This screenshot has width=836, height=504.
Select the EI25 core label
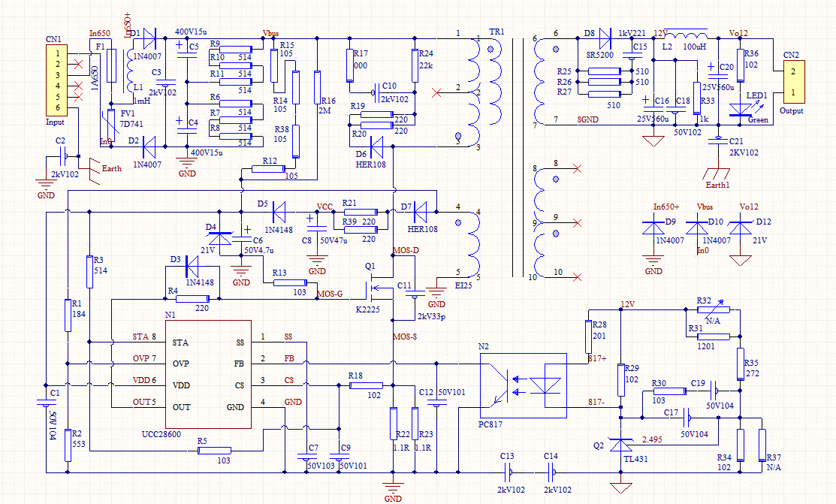[463, 285]
